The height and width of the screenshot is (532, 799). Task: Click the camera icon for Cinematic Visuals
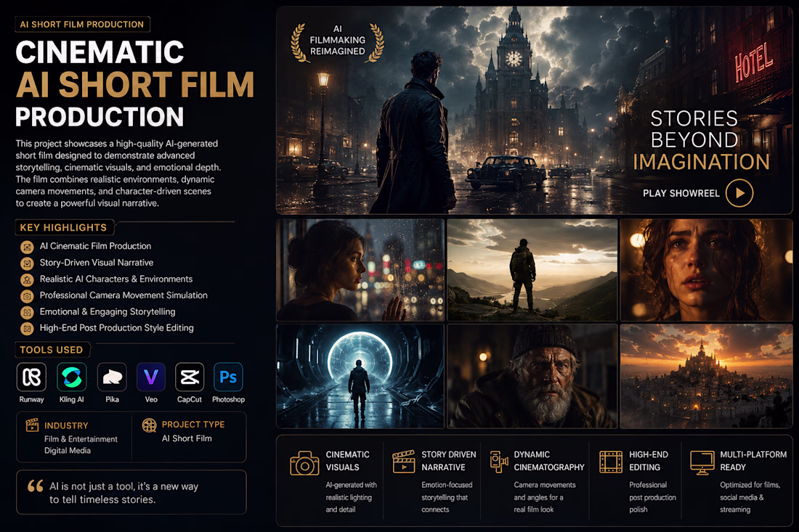(x=304, y=463)
